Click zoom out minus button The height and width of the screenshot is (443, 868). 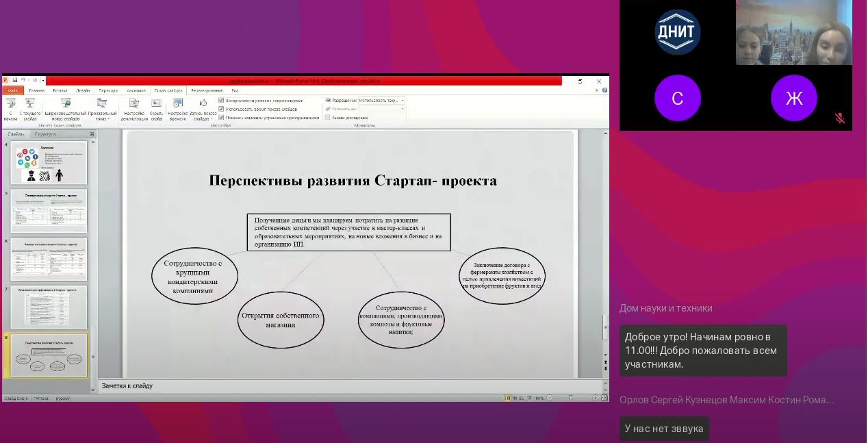tap(550, 398)
